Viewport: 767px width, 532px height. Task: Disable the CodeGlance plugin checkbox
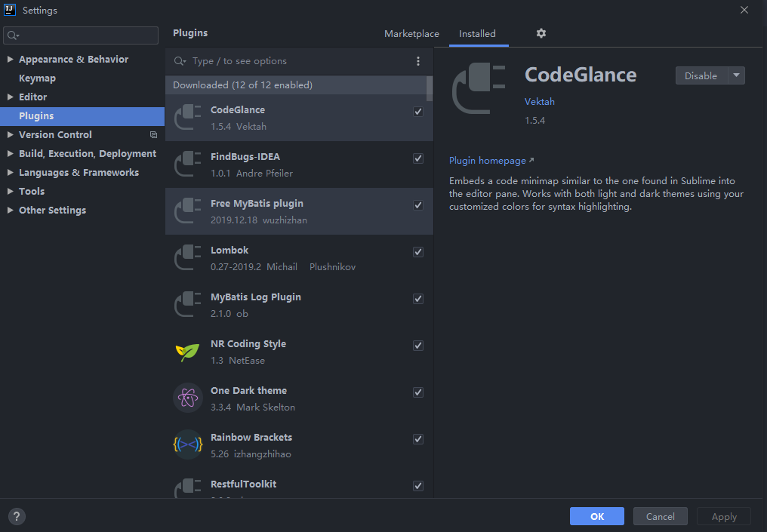click(x=418, y=112)
